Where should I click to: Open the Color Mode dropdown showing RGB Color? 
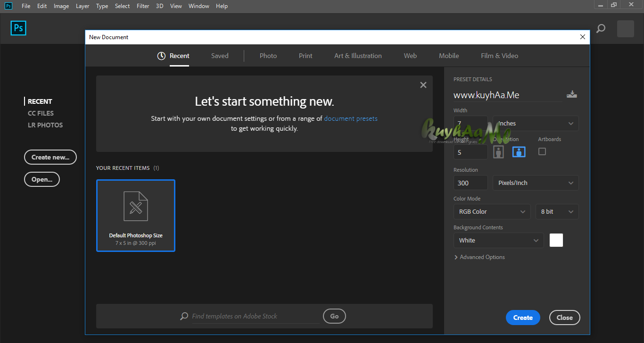coord(492,211)
